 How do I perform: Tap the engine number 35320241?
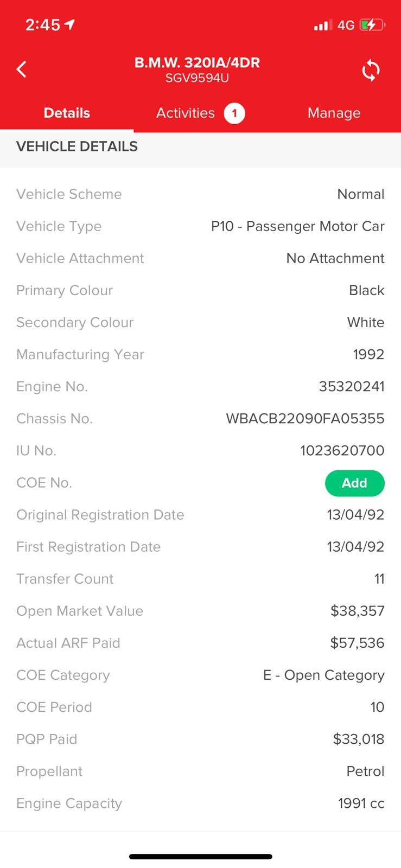coord(352,387)
